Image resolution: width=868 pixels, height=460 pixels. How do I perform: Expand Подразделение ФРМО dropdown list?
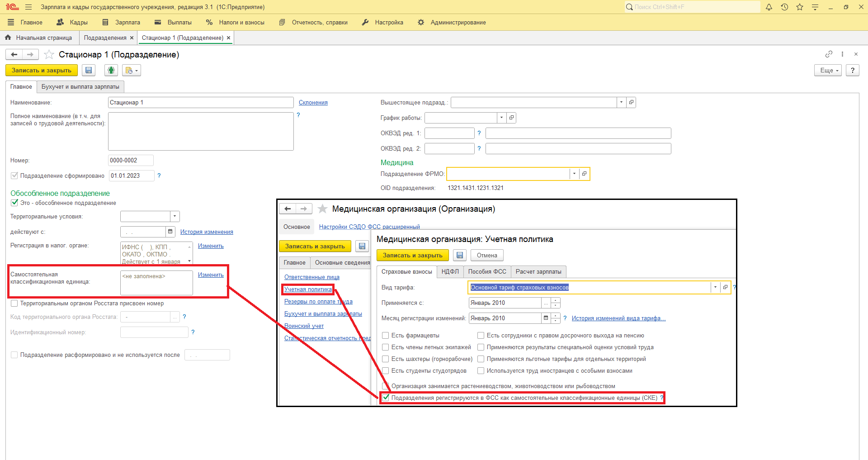coord(575,174)
